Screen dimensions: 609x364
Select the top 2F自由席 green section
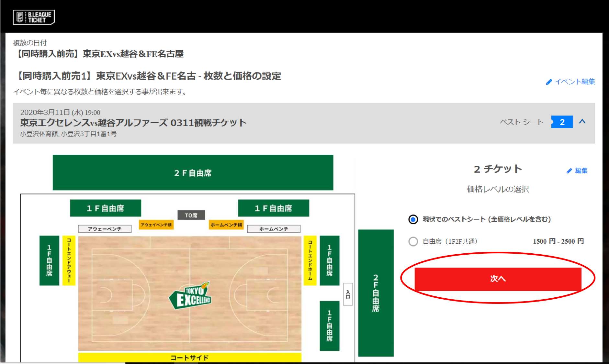(x=193, y=172)
